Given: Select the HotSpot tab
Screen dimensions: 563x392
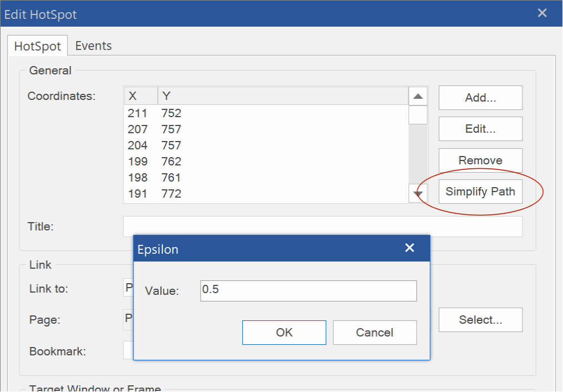Looking at the screenshot, I should point(37,47).
